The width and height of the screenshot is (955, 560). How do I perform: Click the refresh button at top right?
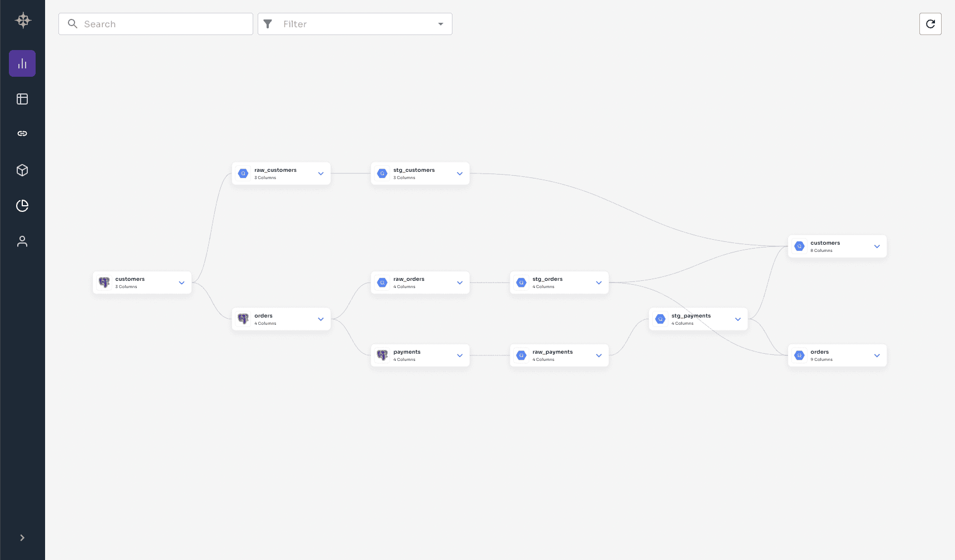[x=930, y=24]
